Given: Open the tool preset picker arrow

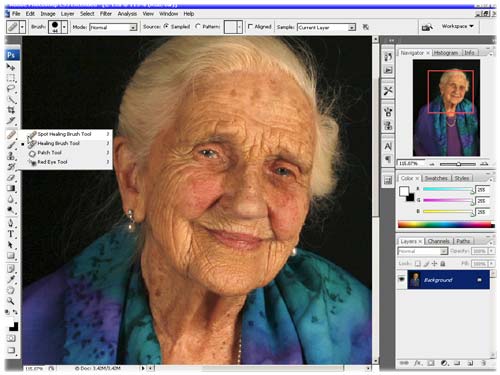Looking at the screenshot, I should coord(22,27).
